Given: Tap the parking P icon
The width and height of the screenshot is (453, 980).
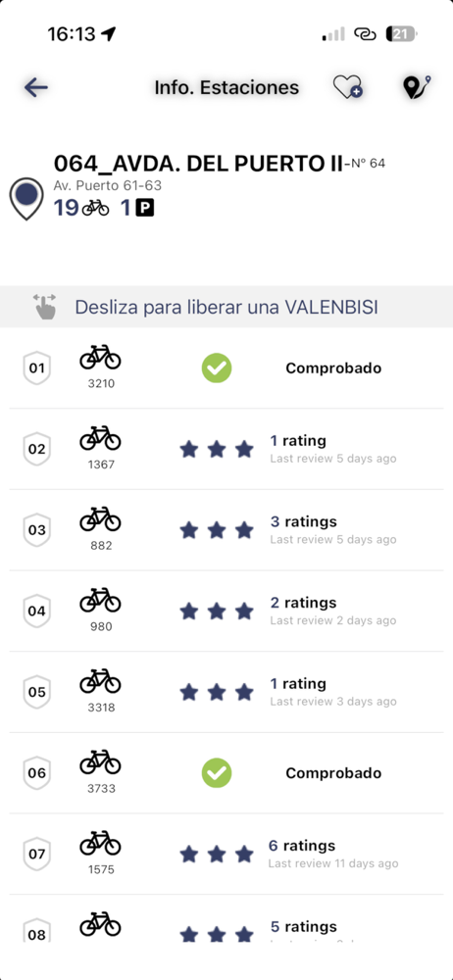Looking at the screenshot, I should coord(145,208).
